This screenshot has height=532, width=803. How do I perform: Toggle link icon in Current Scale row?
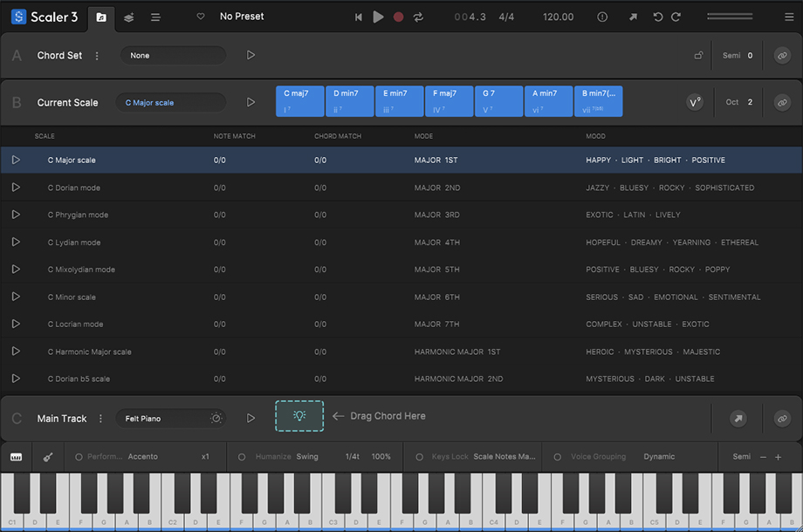coord(782,102)
